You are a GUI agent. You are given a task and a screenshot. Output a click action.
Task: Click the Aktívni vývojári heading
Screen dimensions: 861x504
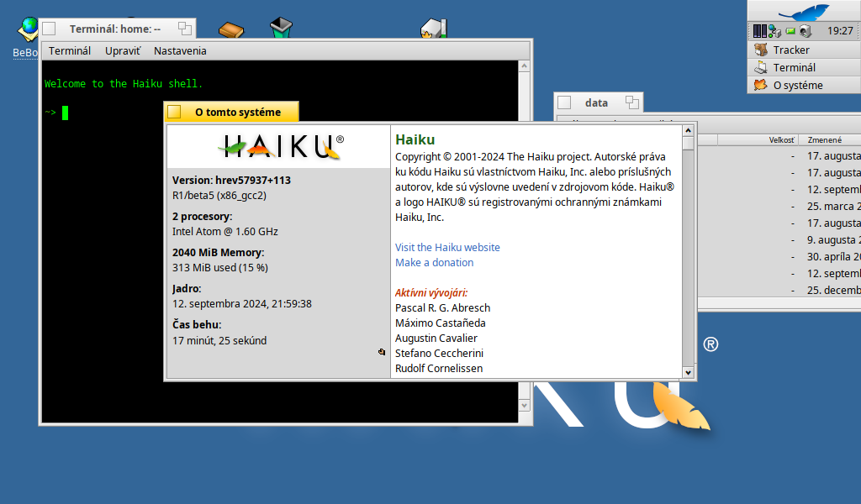point(431,293)
